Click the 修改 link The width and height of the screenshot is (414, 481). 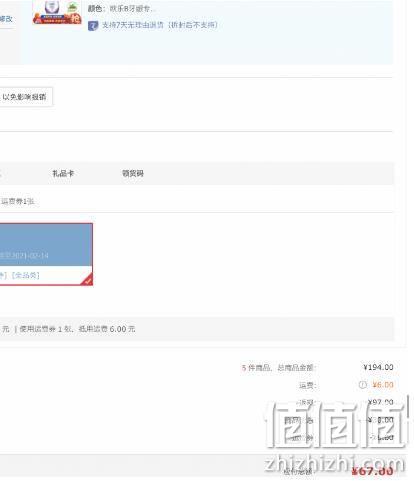(x=6, y=19)
